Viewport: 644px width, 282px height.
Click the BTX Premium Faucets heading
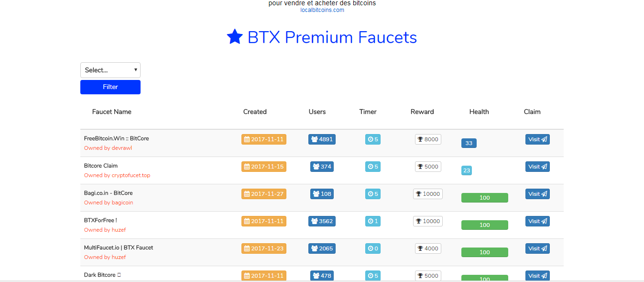[x=332, y=37]
